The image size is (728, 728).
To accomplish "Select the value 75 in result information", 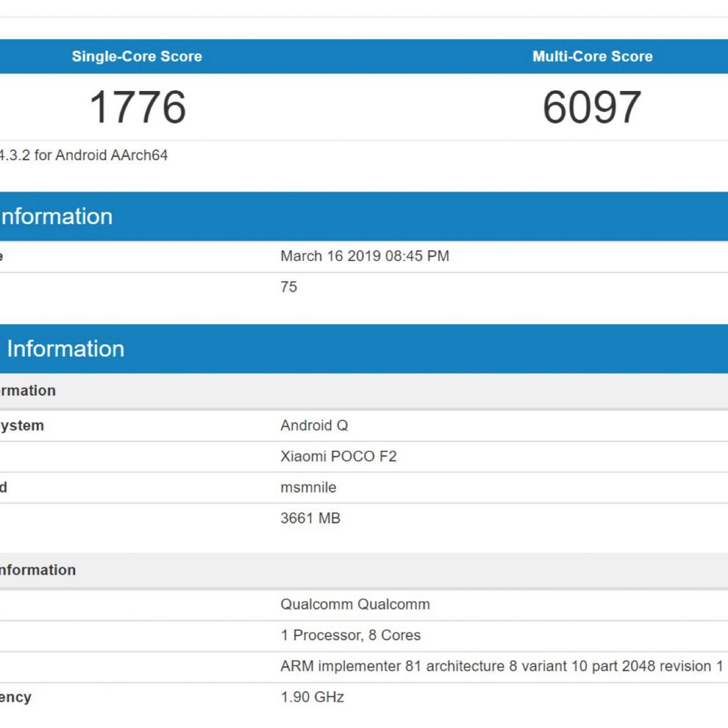I will click(x=289, y=288).
